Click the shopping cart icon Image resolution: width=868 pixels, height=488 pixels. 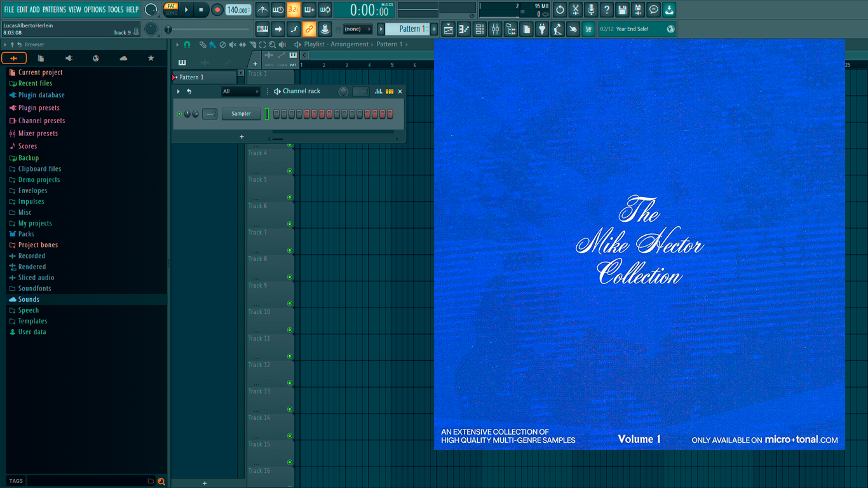click(588, 29)
